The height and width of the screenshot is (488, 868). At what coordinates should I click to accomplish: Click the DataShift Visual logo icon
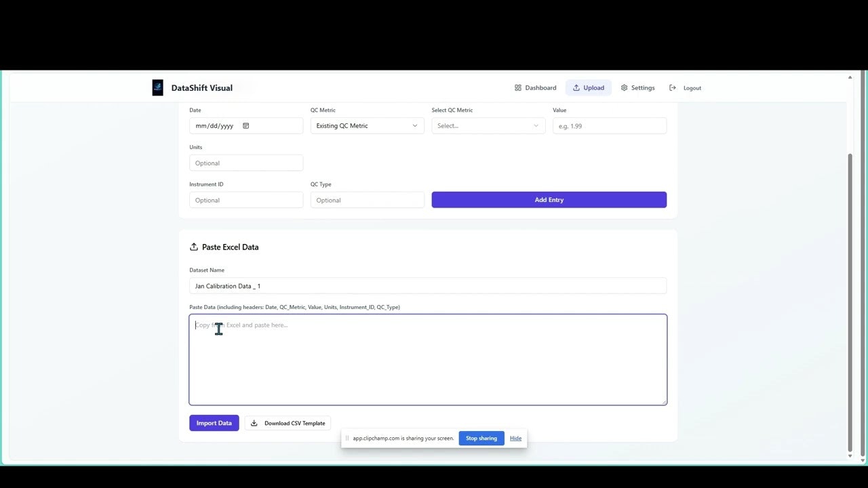coord(157,87)
